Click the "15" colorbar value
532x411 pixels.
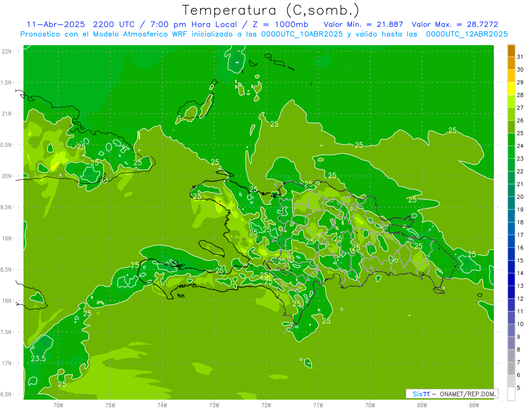tap(520, 260)
